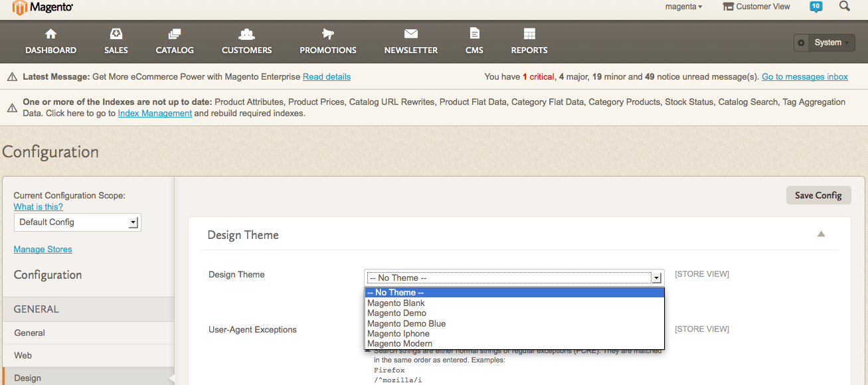Open the Catalog icon in navigation
Screen dimensions: 868x385
point(175,35)
